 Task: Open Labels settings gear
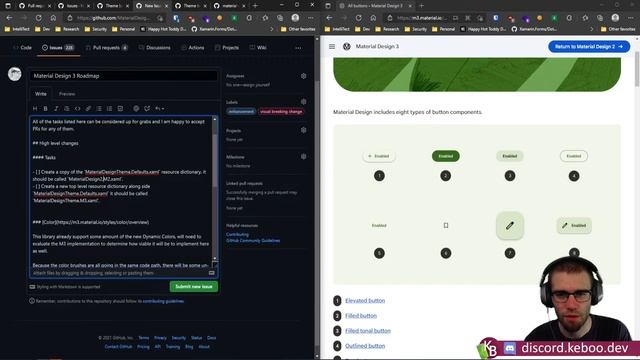point(304,102)
